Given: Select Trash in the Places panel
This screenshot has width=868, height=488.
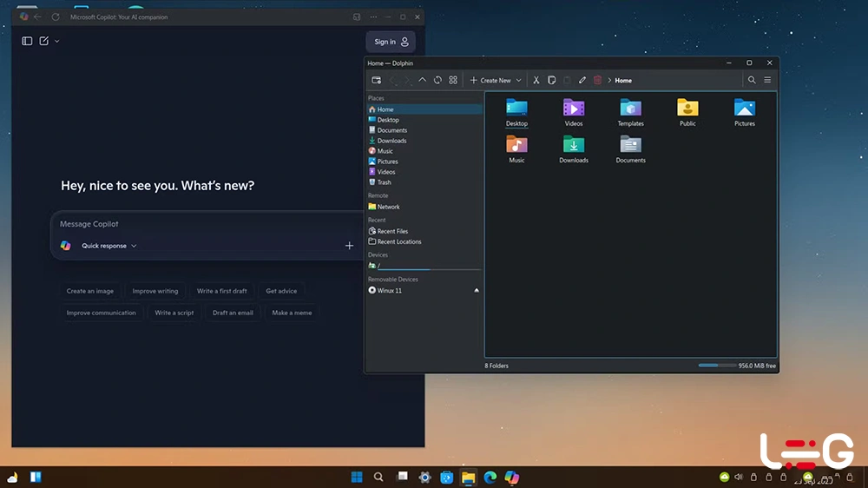Looking at the screenshot, I should click(384, 182).
